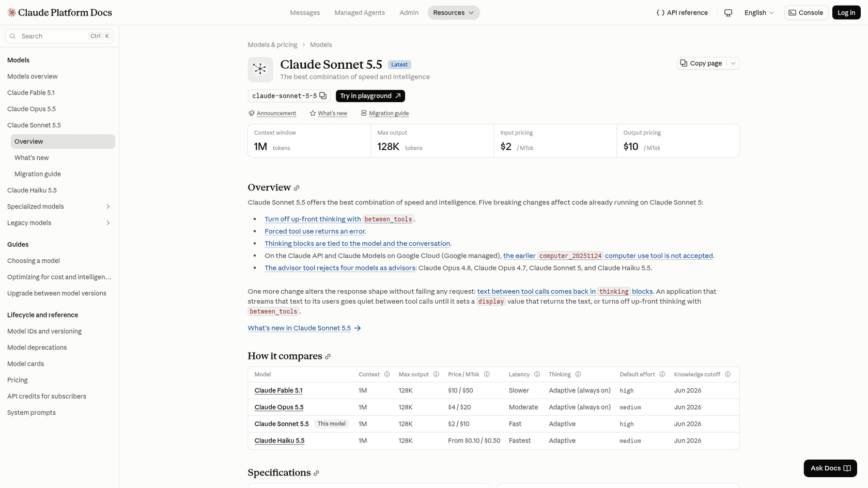Viewport: 868px width, 488px height.
Task: Open the Console button
Action: [x=806, y=12]
